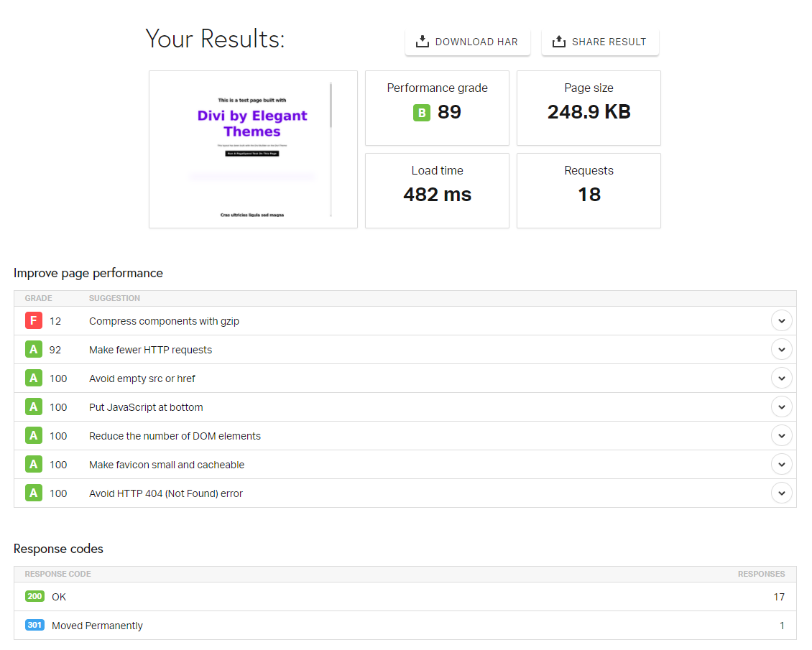Click the Make fewer HTTP requests text

(150, 350)
